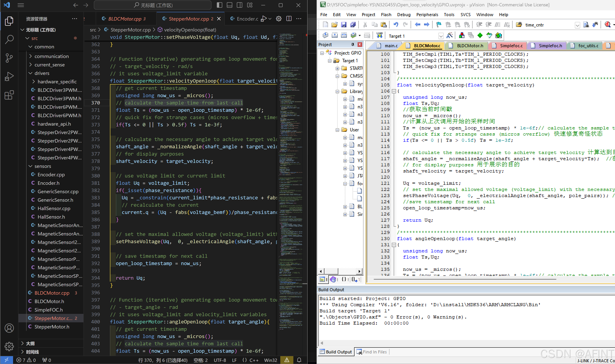Open the Peripherals menu
Image resolution: width=615 pixels, height=364 pixels.
point(427,15)
